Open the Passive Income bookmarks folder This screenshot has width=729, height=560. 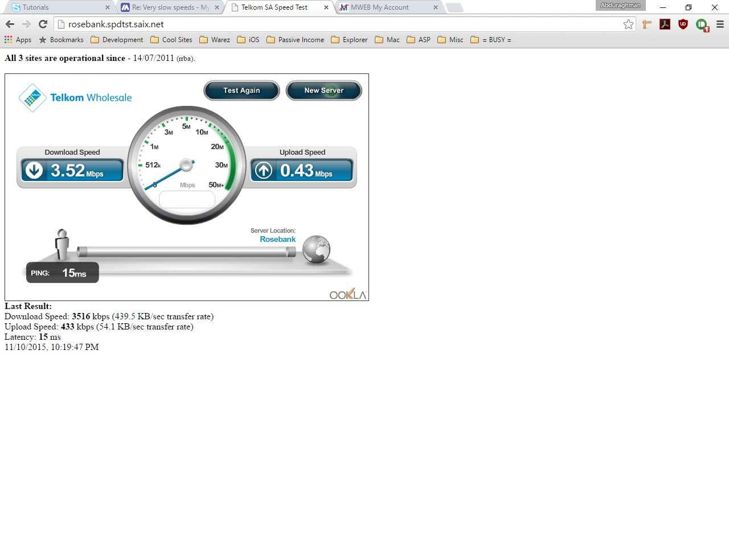295,40
